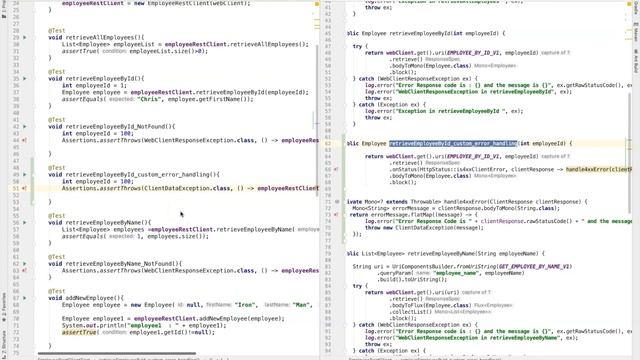Screen dimensions: 640x360
Task: Open inspection status indicator of right editor
Action: click(629, 4)
